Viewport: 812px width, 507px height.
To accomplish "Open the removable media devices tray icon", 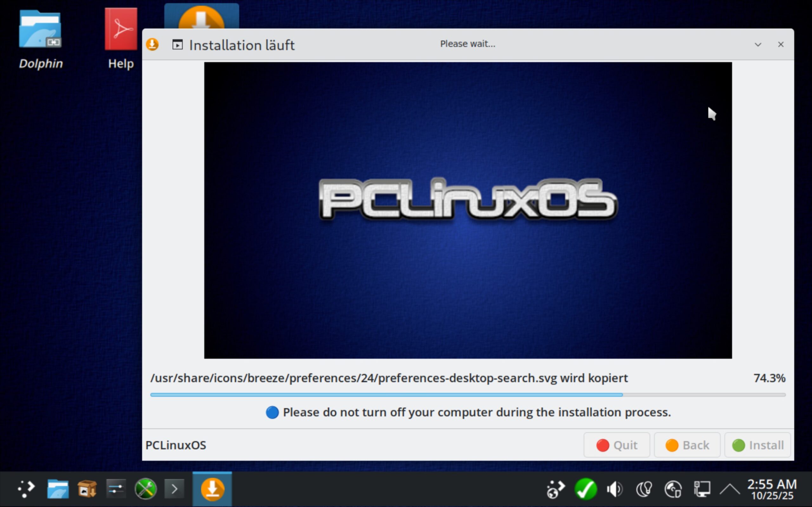I will [673, 489].
